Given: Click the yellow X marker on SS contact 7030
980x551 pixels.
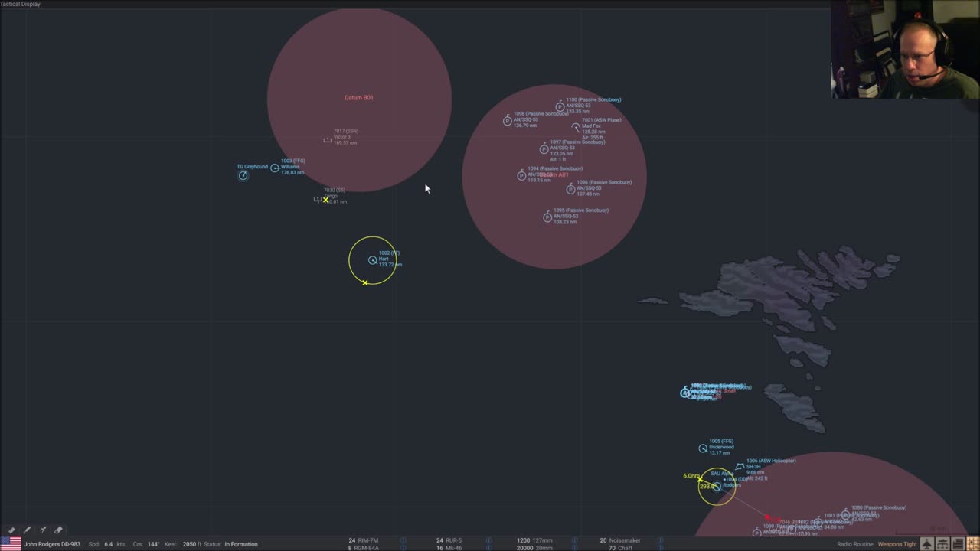Looking at the screenshot, I should click(325, 200).
